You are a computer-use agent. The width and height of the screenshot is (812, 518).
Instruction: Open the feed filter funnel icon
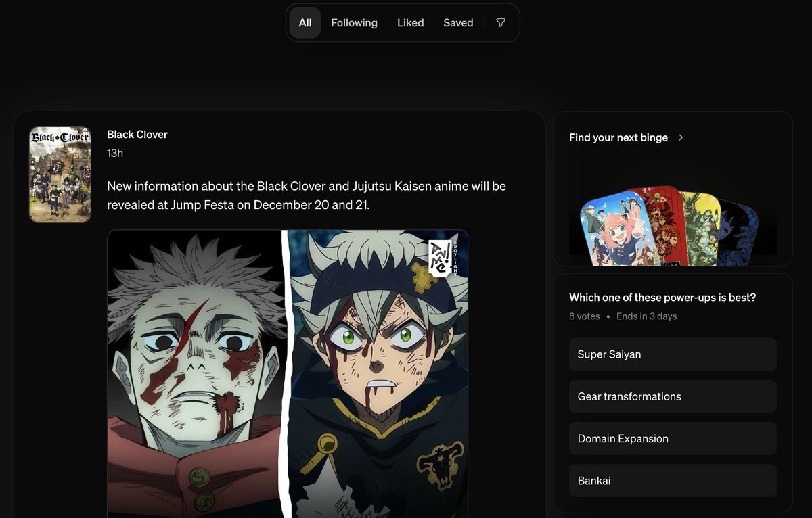pyautogui.click(x=501, y=23)
